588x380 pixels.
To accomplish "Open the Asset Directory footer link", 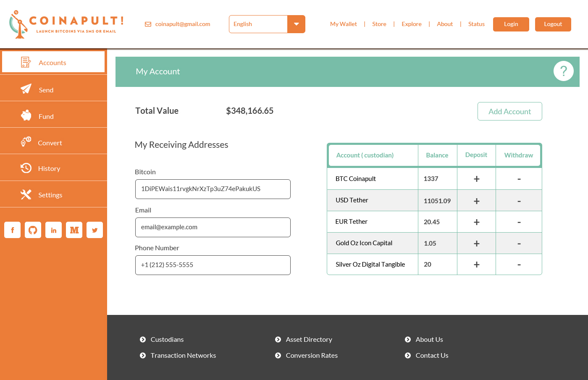I will [x=309, y=339].
